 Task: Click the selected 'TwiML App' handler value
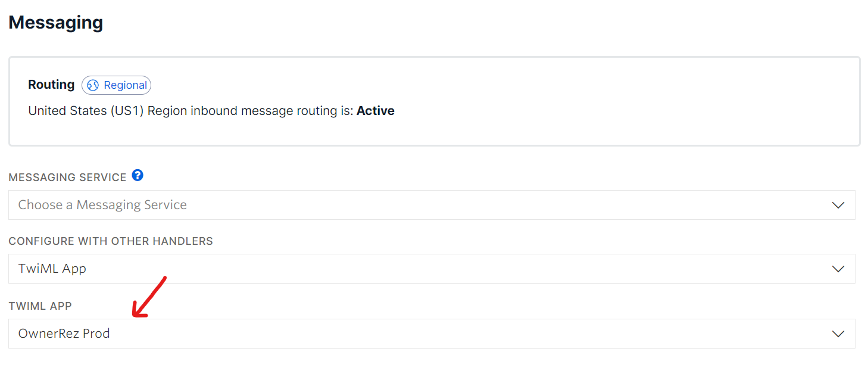coord(52,269)
